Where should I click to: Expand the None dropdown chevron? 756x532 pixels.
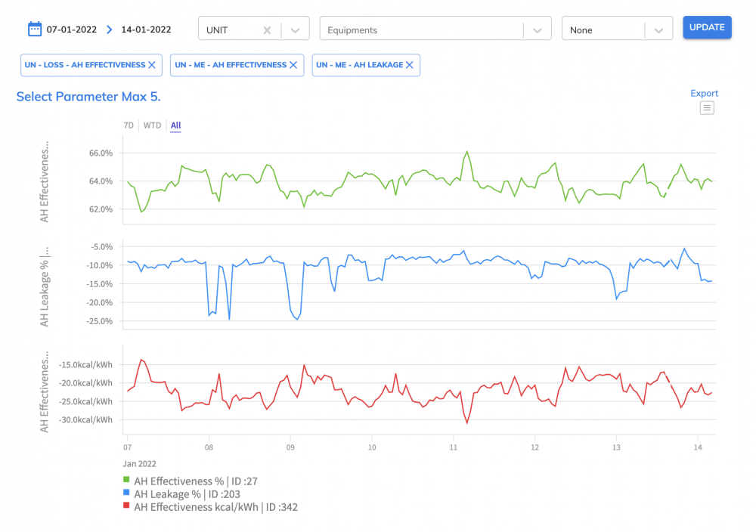point(658,30)
